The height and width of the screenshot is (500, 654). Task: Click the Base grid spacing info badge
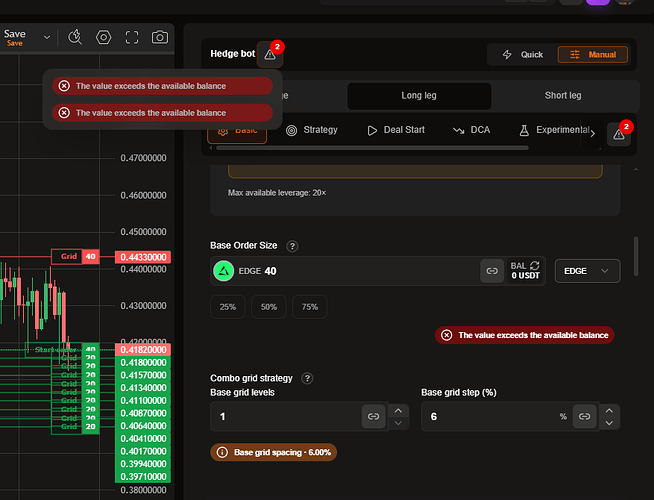coord(274,452)
